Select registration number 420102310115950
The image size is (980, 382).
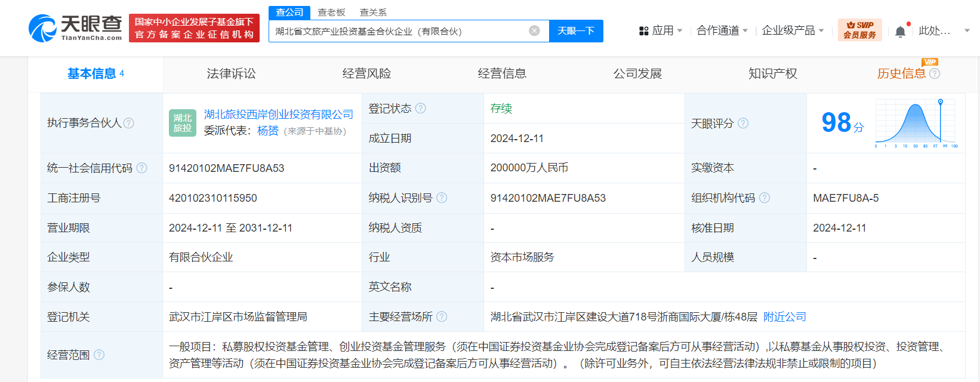pos(213,198)
